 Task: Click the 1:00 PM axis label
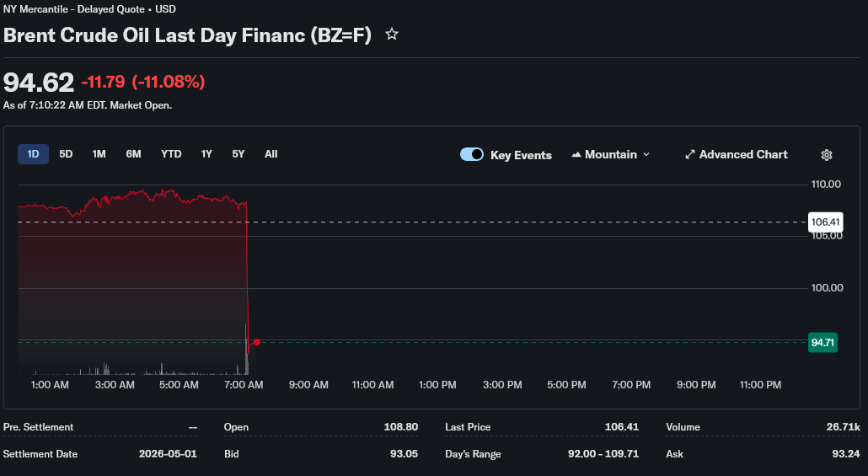click(437, 385)
